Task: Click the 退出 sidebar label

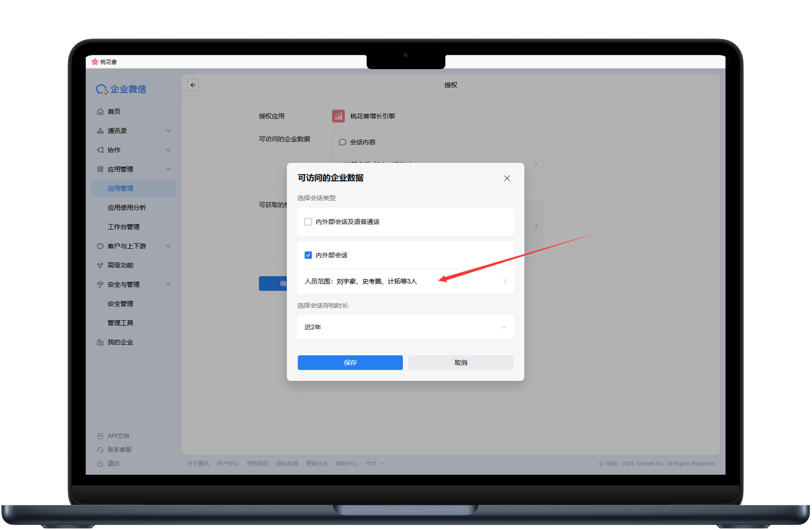Action: (x=114, y=464)
